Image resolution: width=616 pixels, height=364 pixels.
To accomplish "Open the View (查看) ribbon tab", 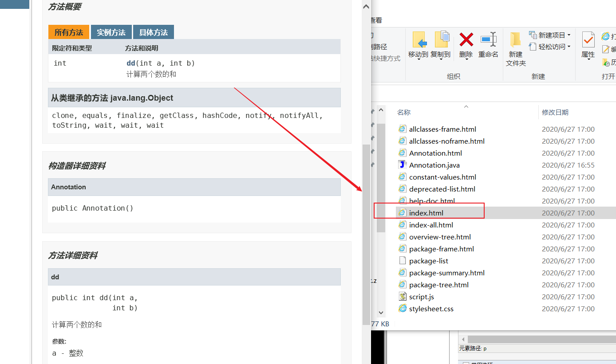I will [x=376, y=20].
